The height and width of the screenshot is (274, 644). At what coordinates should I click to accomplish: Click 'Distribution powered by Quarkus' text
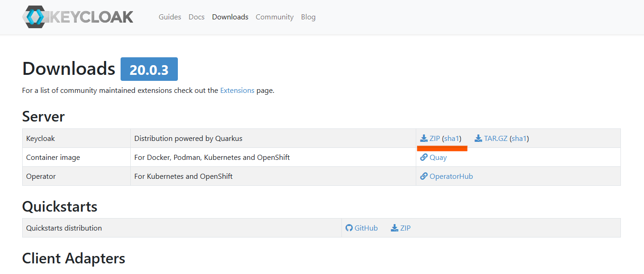tap(188, 139)
